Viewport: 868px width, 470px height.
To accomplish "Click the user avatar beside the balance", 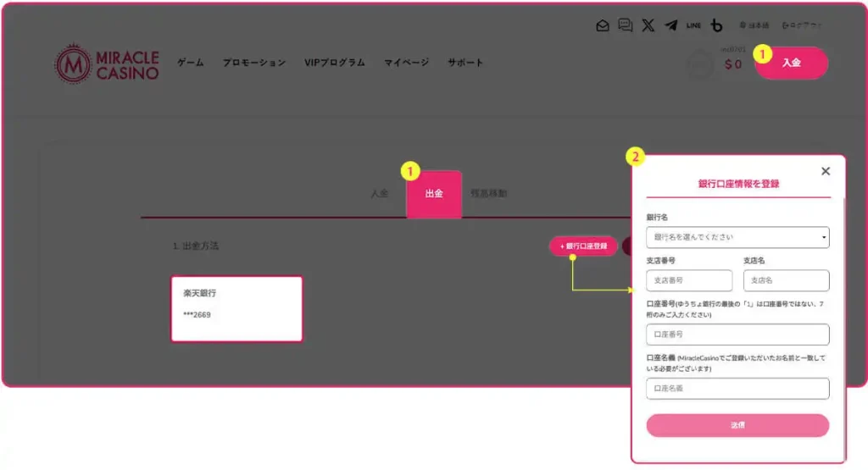I will 700,64.
